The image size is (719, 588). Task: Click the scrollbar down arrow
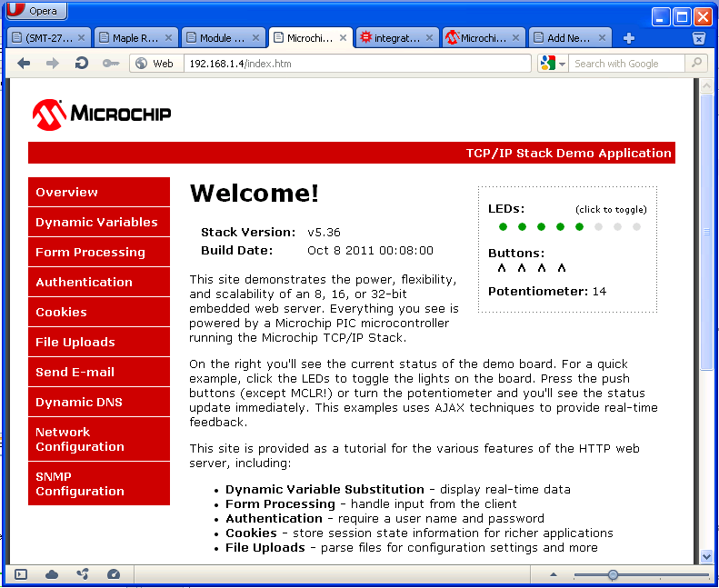pyautogui.click(x=706, y=557)
